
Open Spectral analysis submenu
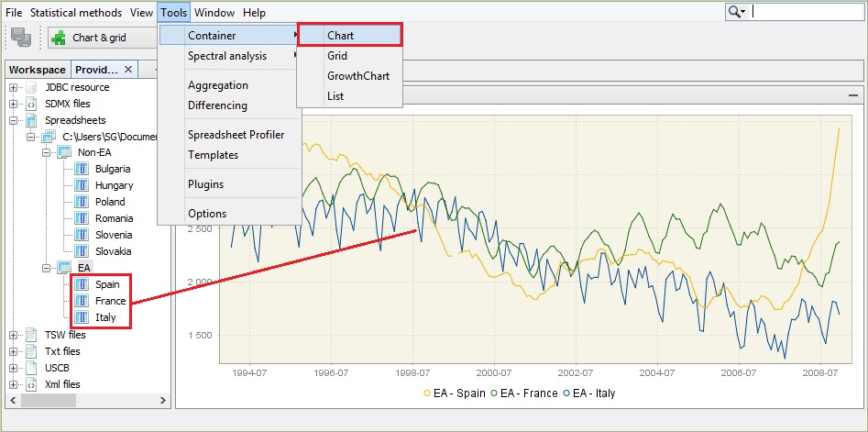(227, 56)
